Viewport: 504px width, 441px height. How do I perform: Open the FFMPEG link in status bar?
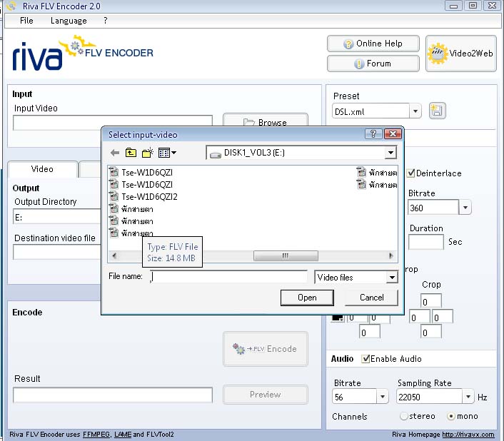[96, 435]
